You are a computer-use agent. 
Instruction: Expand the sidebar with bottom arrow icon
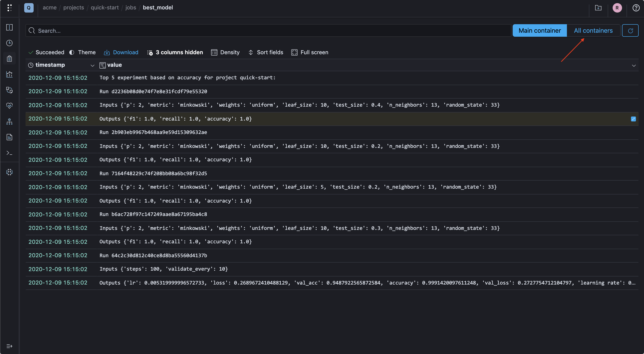[9, 346]
